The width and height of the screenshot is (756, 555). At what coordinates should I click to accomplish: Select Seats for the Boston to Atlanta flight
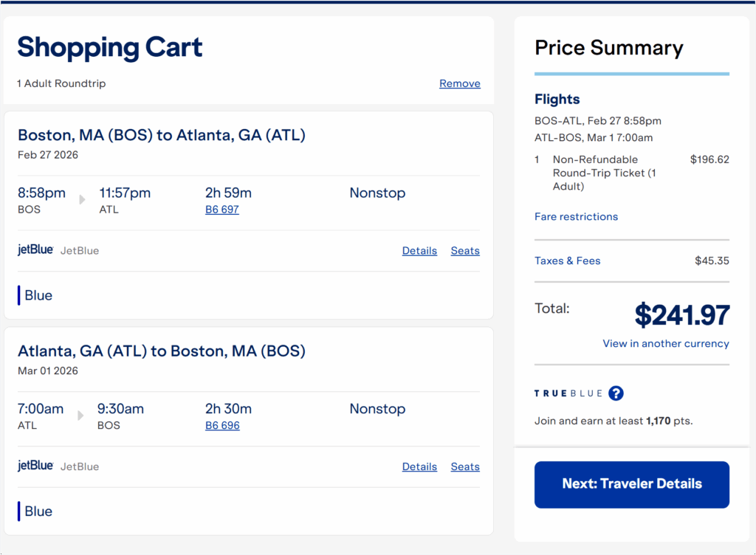click(x=465, y=250)
